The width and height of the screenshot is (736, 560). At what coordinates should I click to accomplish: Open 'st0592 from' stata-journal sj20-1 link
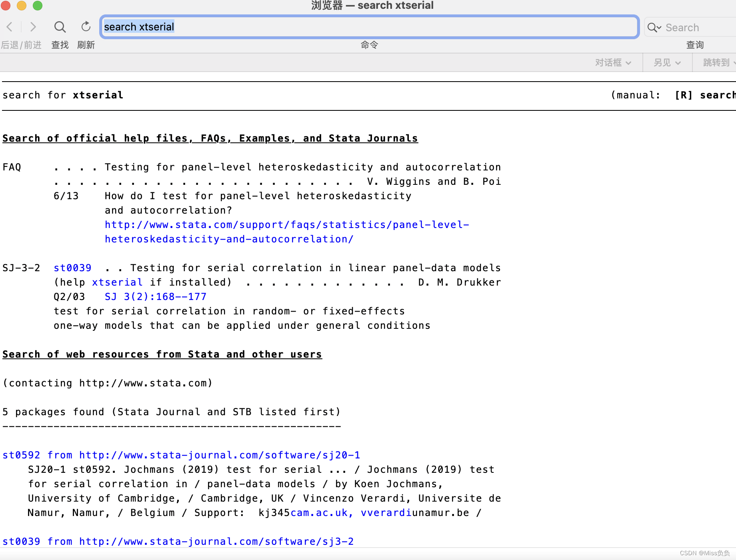pyautogui.click(x=181, y=455)
